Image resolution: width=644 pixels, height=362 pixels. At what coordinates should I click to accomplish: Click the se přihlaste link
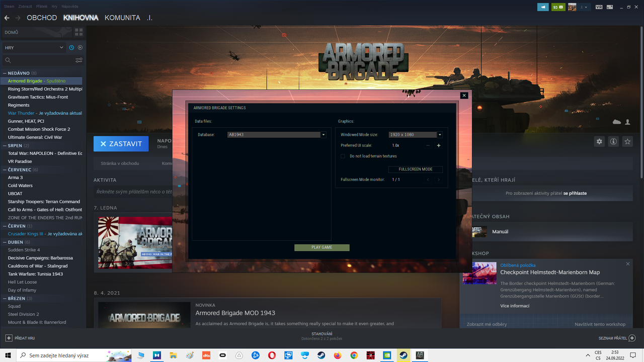tap(575, 193)
